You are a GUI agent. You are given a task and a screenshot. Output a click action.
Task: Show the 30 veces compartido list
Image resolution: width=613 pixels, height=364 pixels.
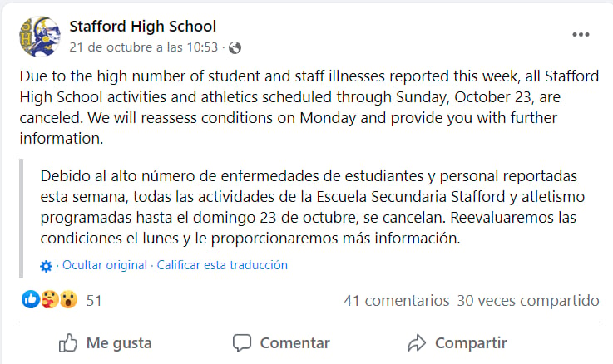tap(528, 301)
